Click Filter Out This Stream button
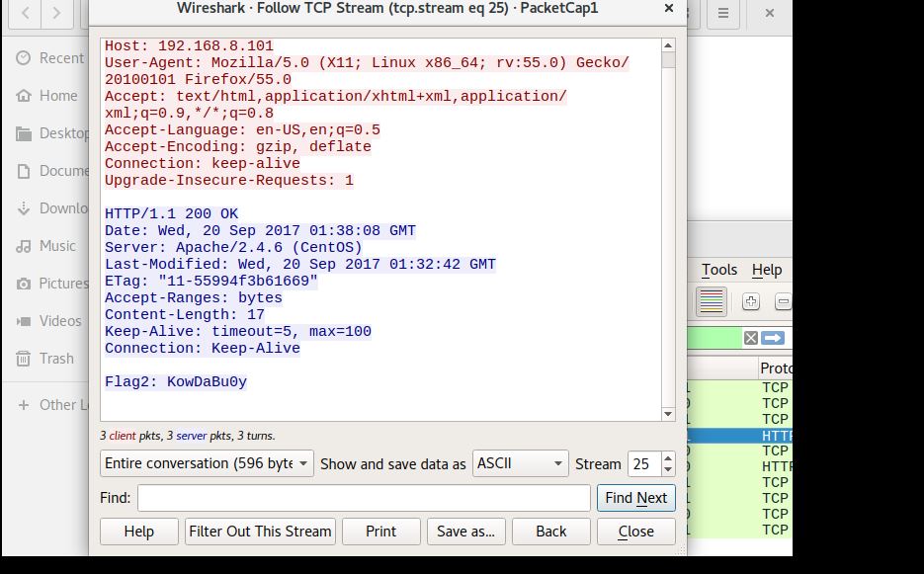The width and height of the screenshot is (924, 574). (x=260, y=532)
